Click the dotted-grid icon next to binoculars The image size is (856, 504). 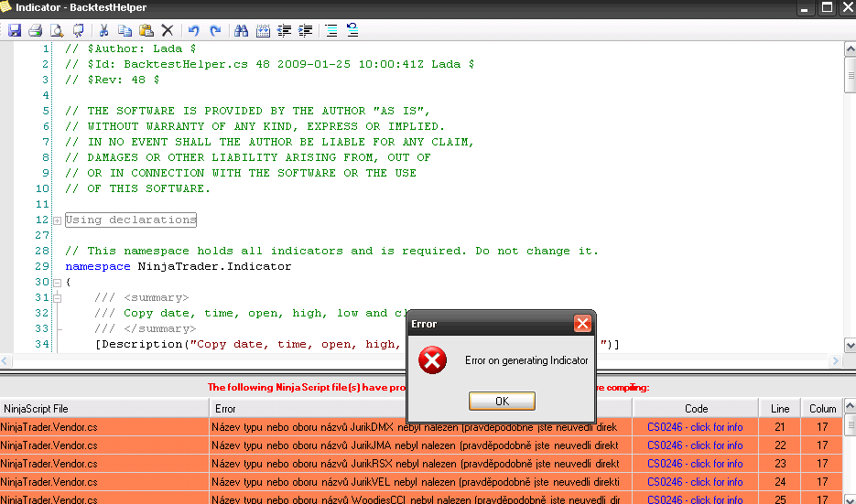tap(263, 30)
